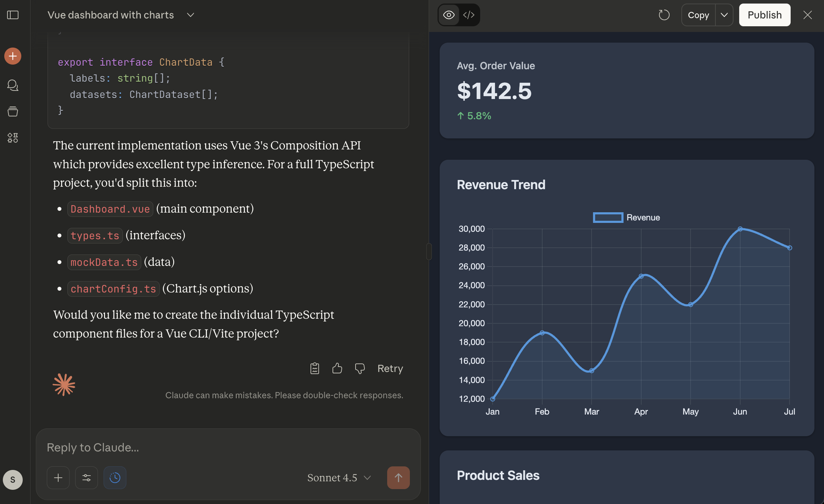Open the Projects icon in sidebar
The height and width of the screenshot is (504, 824).
click(13, 111)
